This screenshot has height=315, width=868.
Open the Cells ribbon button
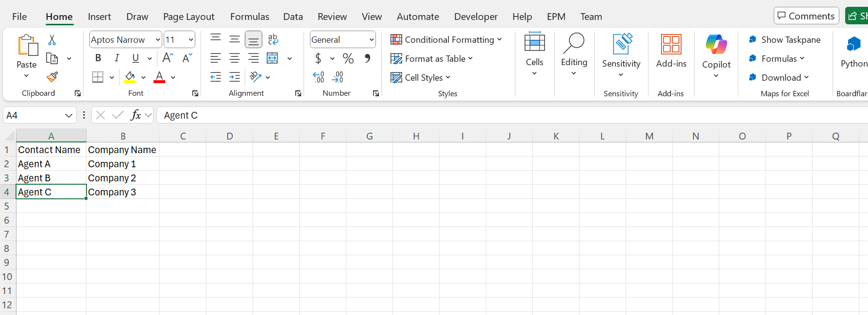tap(534, 54)
